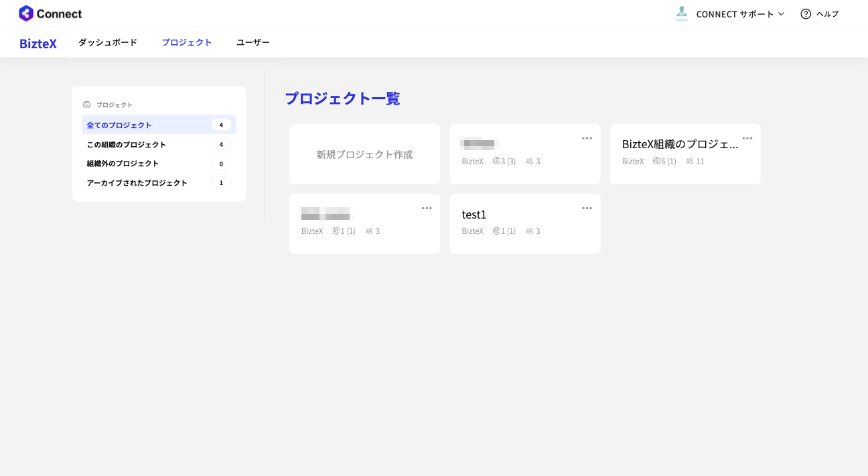
Task: Go to the ダッシュボード tab
Action: [x=108, y=42]
